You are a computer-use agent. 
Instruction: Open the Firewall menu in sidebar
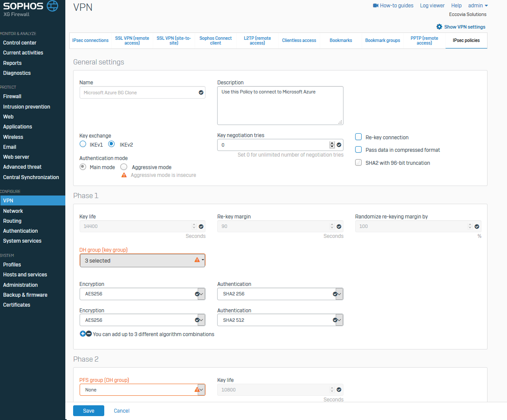click(12, 96)
